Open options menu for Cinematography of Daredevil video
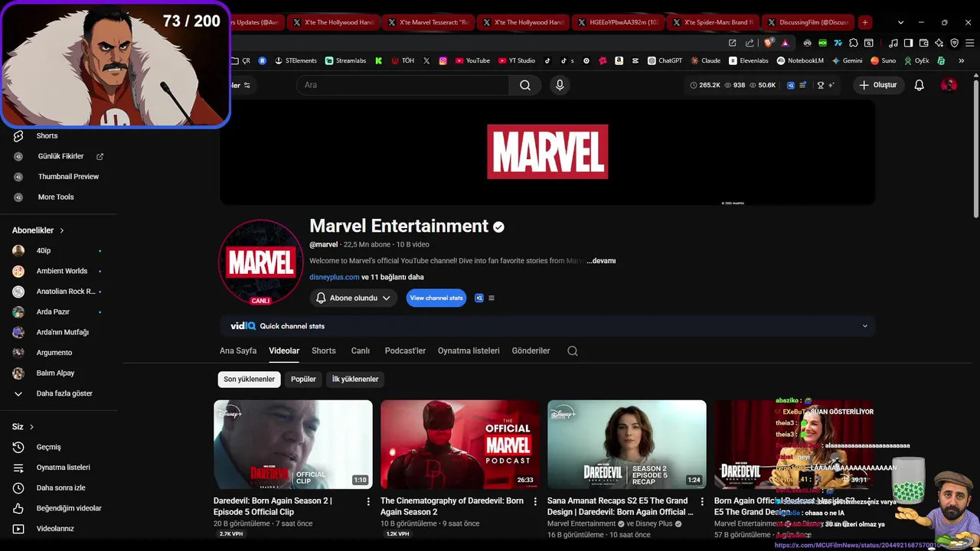The width and height of the screenshot is (980, 551). coord(535,501)
